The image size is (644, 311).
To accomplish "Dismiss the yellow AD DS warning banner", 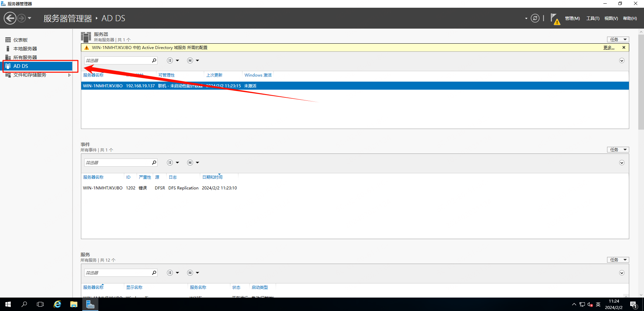I will pyautogui.click(x=624, y=48).
